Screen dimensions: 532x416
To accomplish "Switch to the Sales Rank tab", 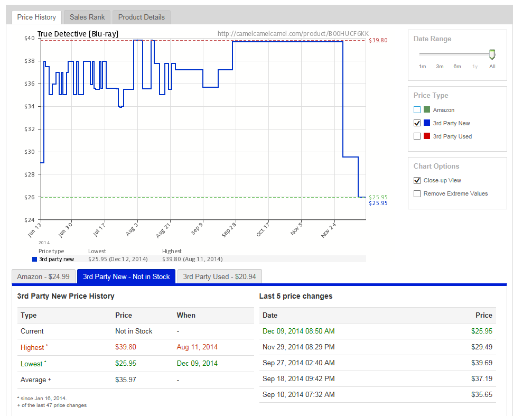I will 87,17.
